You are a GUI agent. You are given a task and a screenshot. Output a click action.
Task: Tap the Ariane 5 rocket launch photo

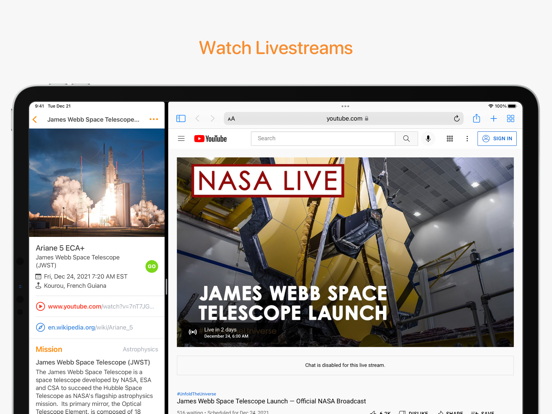[x=97, y=182]
